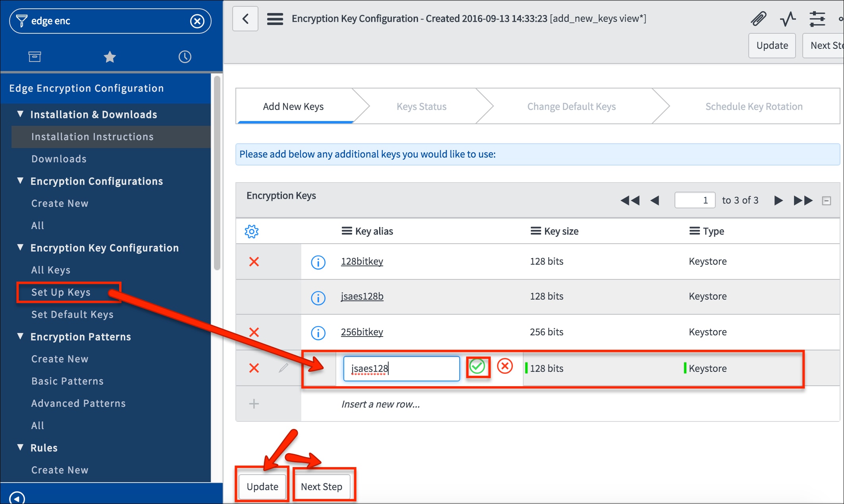Viewport: 844px width, 504px height.
Task: Clear the edge enc filter text
Action: (197, 21)
